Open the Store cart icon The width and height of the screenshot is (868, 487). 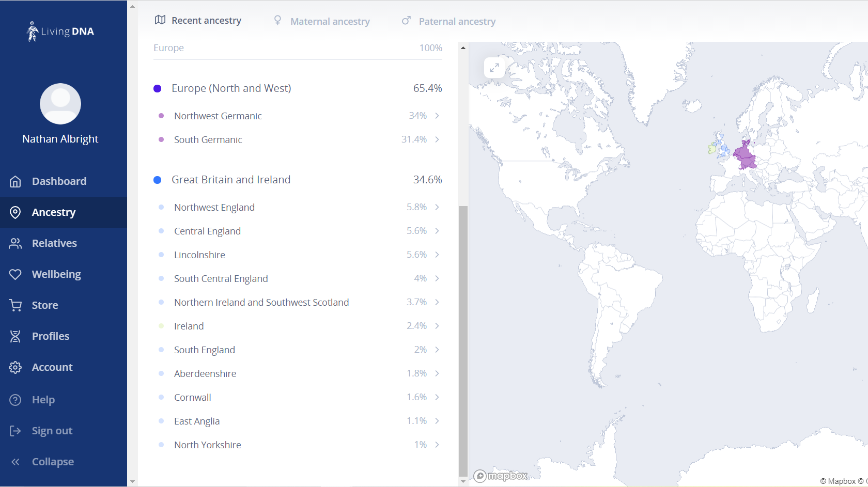(x=16, y=305)
